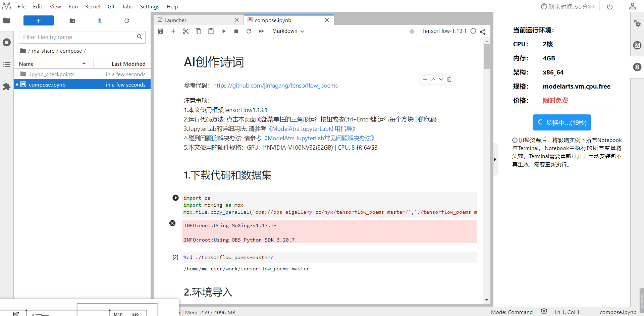Open the Help menu
644x316 pixels.
(x=172, y=6)
